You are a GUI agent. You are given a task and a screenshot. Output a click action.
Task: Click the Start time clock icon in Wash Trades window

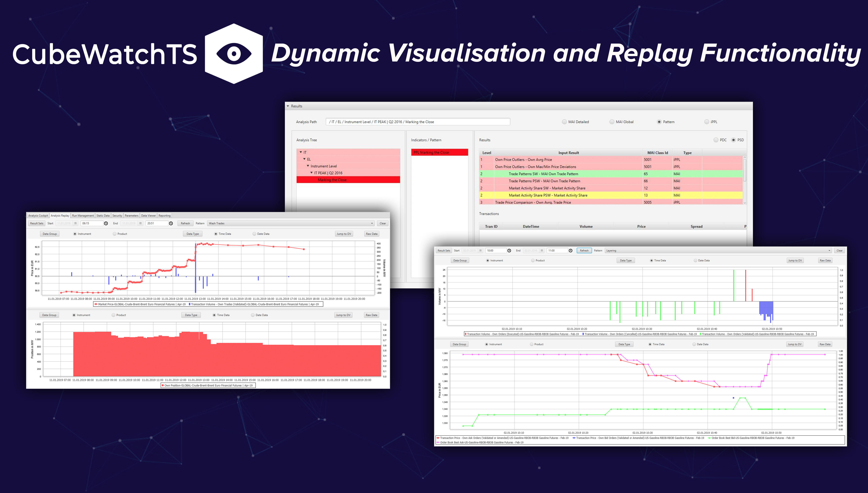coord(106,224)
